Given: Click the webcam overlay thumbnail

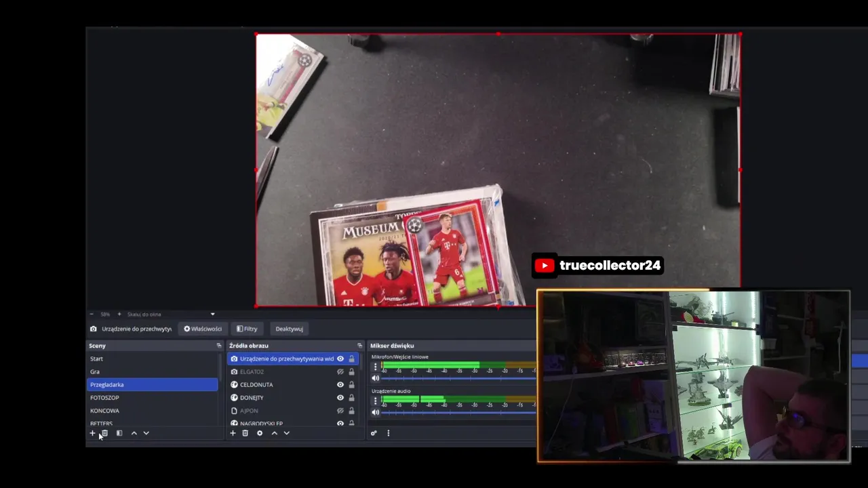Looking at the screenshot, I should point(693,377).
